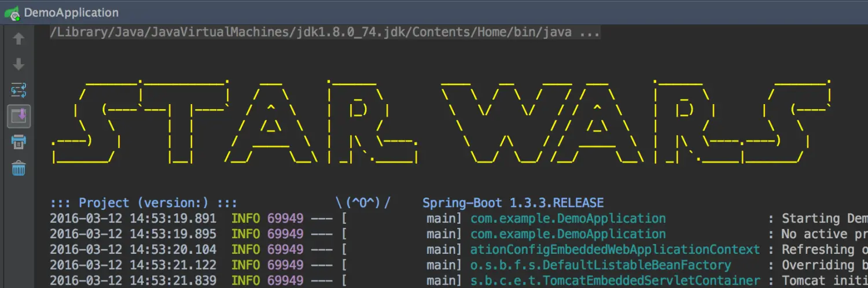The image size is (868, 288).
Task: Click the Print console output icon
Action: [19, 142]
